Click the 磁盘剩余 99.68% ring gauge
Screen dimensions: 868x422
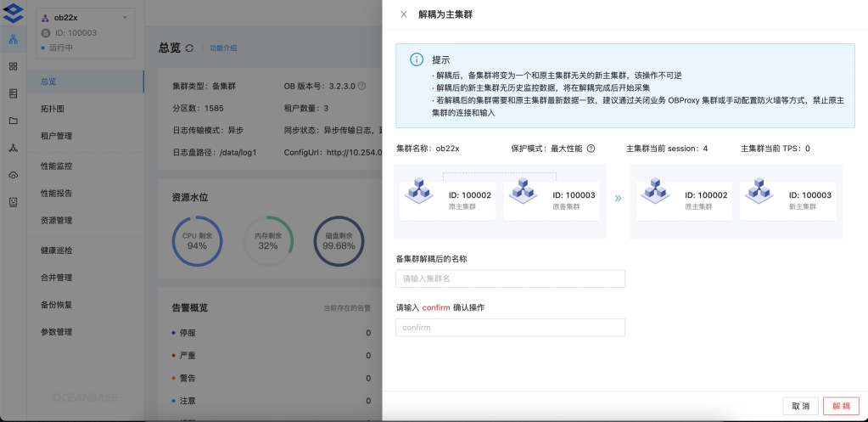coord(339,241)
